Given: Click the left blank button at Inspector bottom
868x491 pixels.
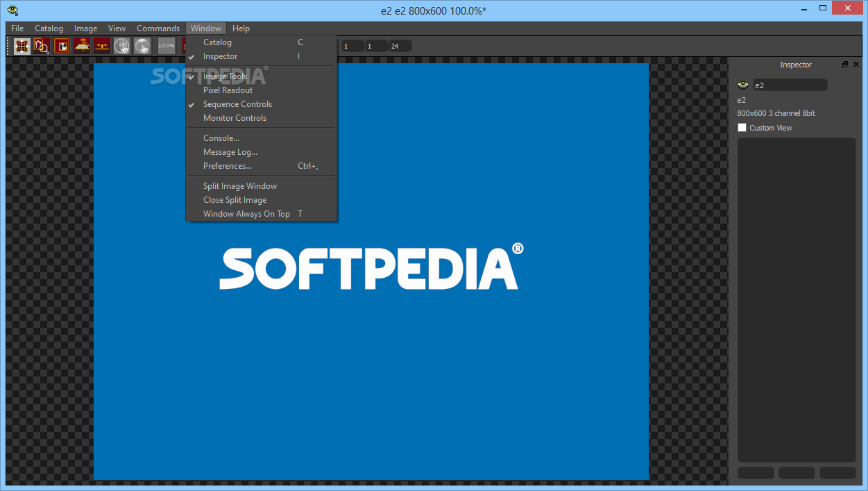Looking at the screenshot, I should coord(756,473).
